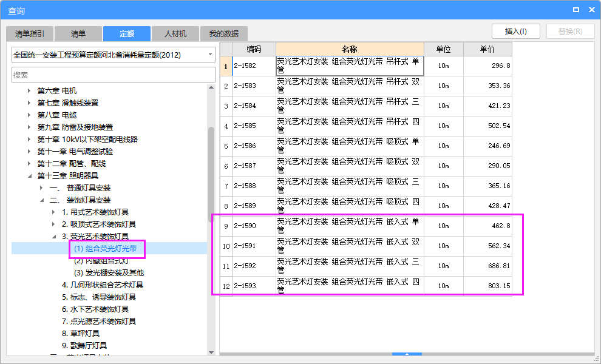The width and height of the screenshot is (601, 364).
Task: Click tree scrollbar up arrow
Action: tap(211, 88)
